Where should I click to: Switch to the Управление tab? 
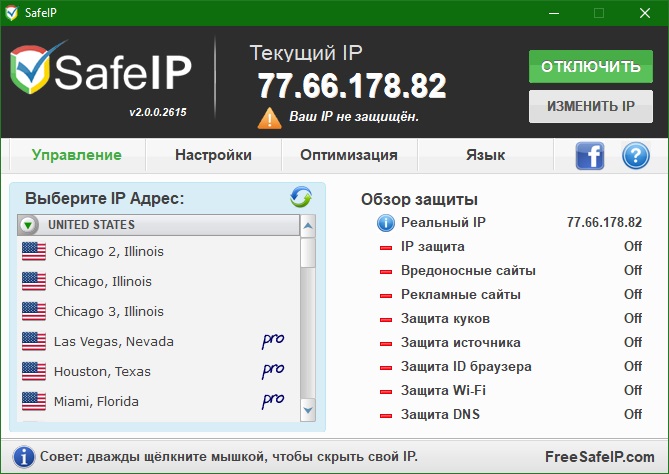pyautogui.click(x=77, y=155)
